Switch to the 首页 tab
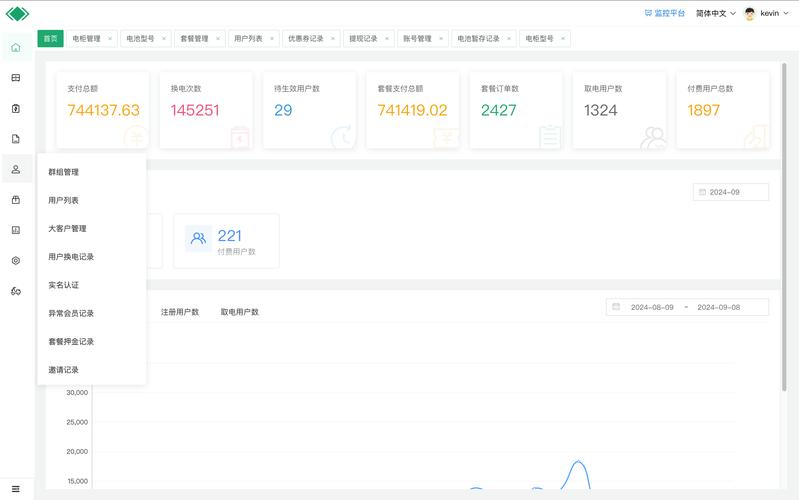Image resolution: width=799 pixels, height=500 pixels. tap(50, 39)
